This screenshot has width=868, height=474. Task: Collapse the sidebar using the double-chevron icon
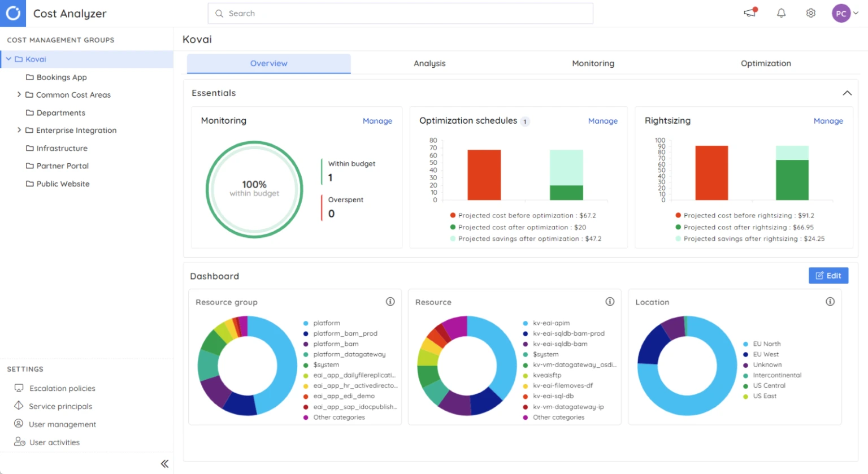[x=164, y=463]
